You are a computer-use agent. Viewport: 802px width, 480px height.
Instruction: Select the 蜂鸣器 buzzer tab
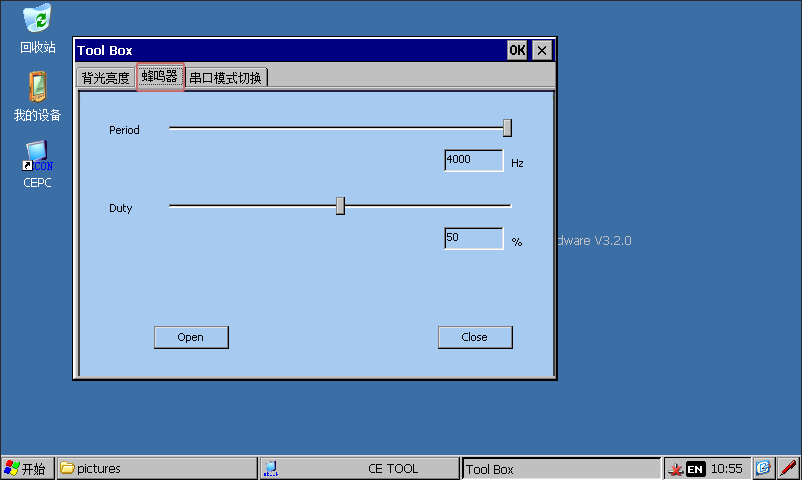point(160,77)
